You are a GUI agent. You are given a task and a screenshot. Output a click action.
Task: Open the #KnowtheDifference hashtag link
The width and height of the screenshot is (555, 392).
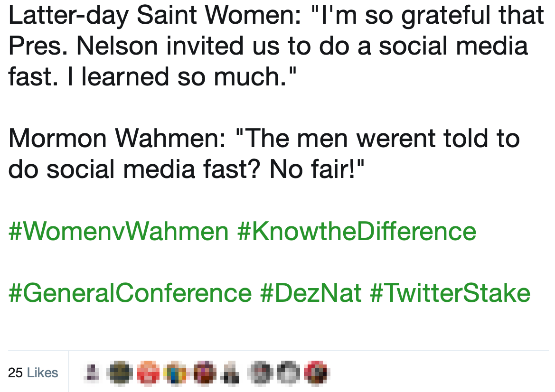(x=357, y=232)
